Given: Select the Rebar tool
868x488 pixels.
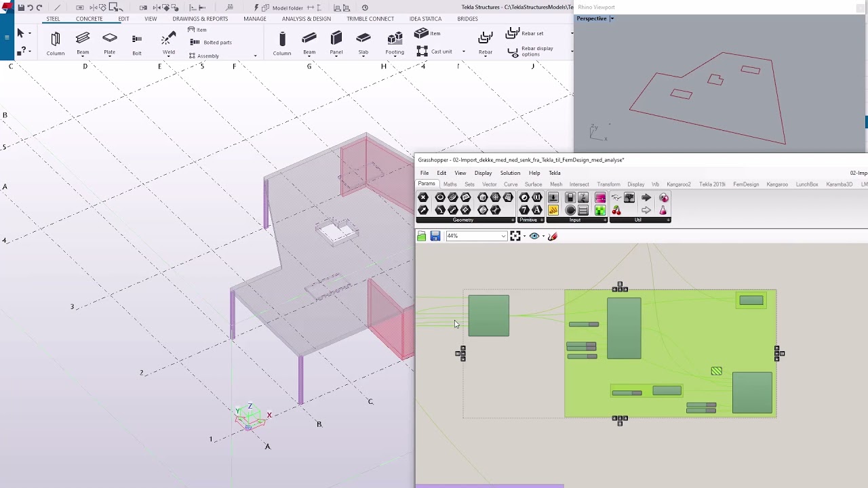Looking at the screenshot, I should pos(486,43).
